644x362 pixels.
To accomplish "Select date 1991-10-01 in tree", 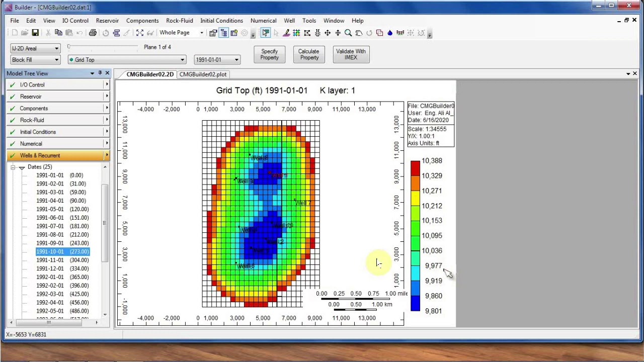I will click(62, 251).
